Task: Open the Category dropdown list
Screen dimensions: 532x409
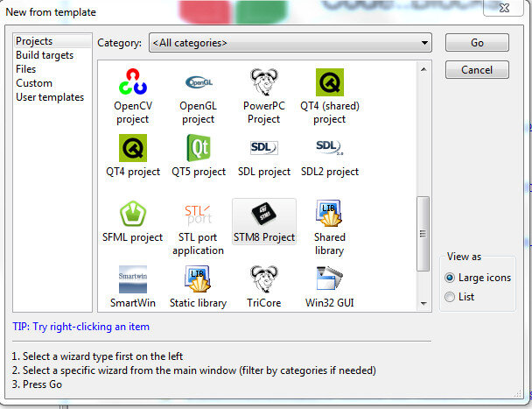Action: pyautogui.click(x=290, y=43)
